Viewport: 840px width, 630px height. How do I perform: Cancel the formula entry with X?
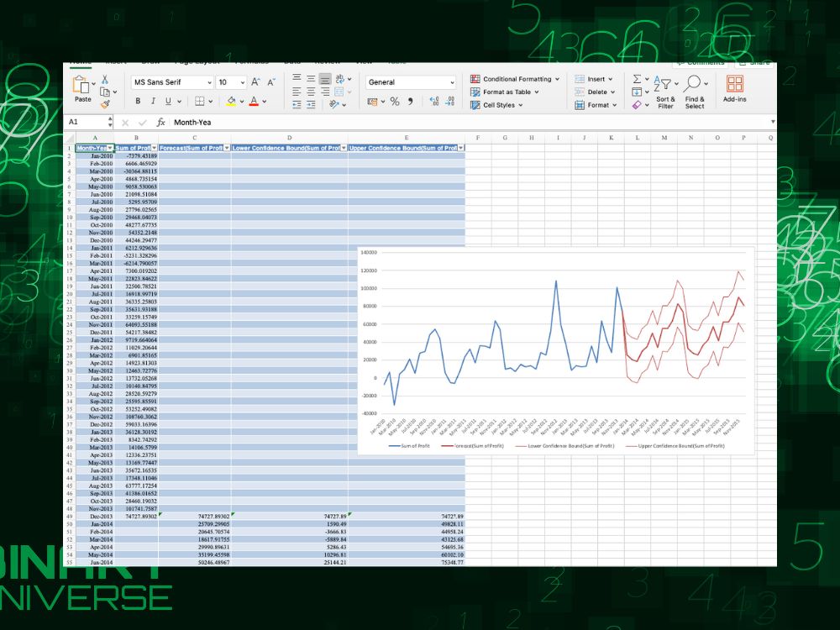(x=125, y=123)
